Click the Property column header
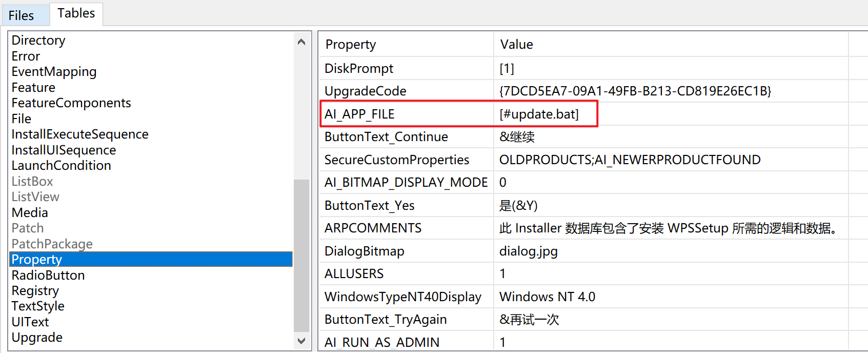Screen dimensions: 868x353 tap(351, 45)
